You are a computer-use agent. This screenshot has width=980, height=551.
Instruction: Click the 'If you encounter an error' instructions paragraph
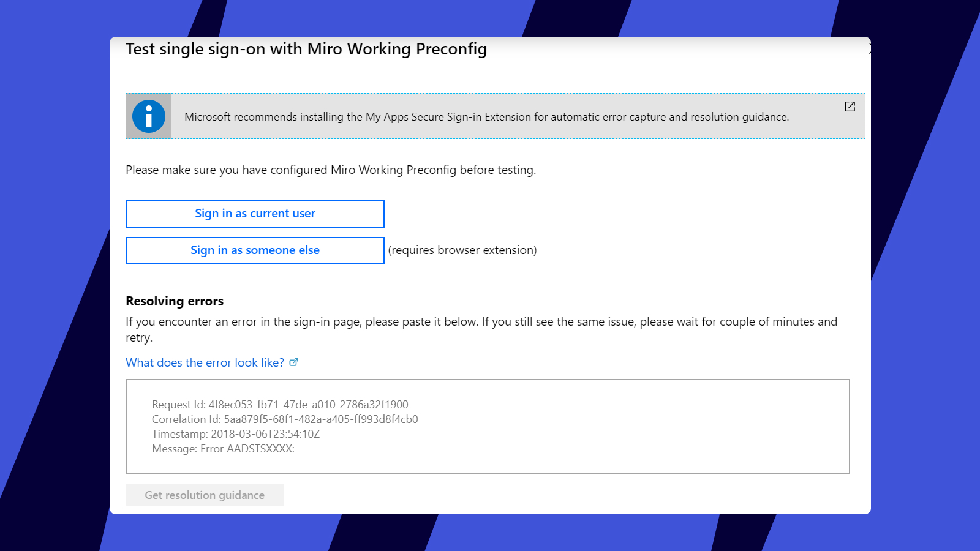(481, 329)
